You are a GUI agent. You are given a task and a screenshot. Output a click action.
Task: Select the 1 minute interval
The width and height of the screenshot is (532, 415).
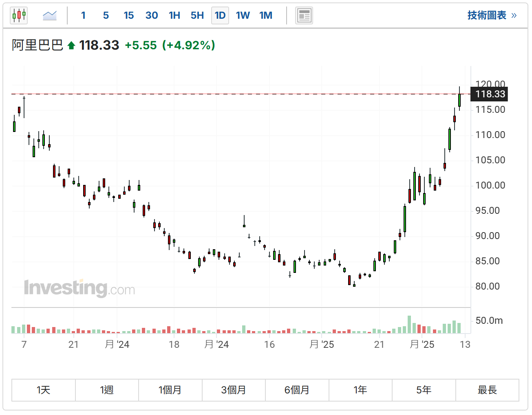(x=83, y=15)
